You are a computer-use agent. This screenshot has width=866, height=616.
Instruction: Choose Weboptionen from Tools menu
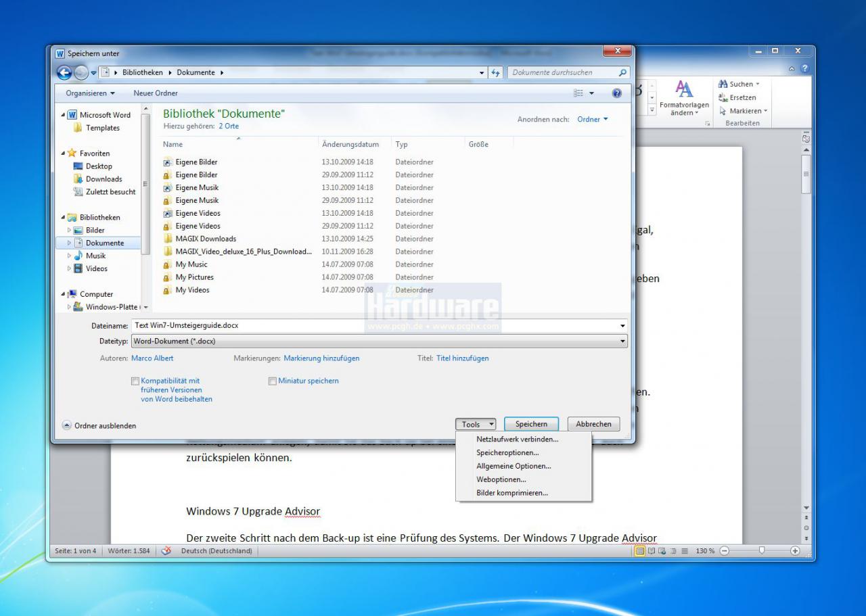pyautogui.click(x=501, y=480)
